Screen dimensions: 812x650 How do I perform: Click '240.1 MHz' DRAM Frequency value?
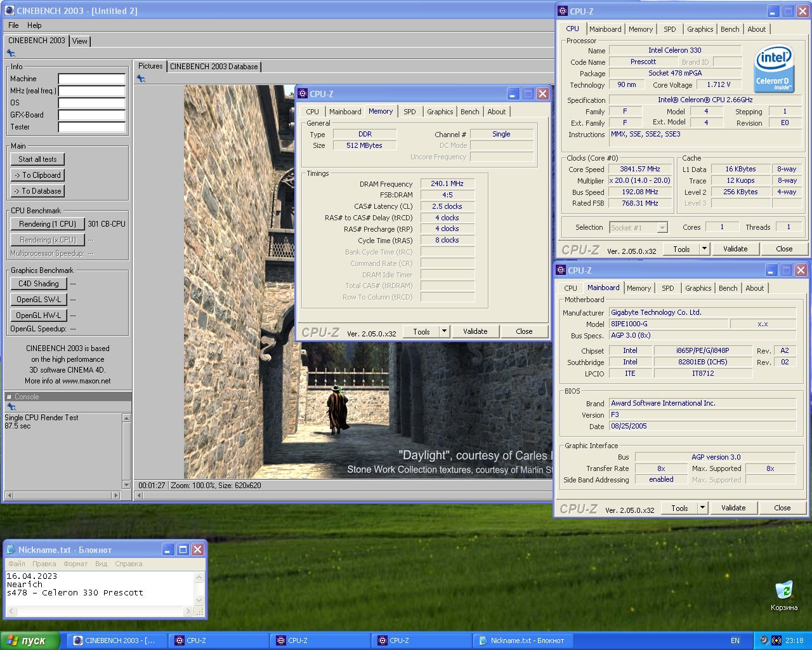coord(447,183)
